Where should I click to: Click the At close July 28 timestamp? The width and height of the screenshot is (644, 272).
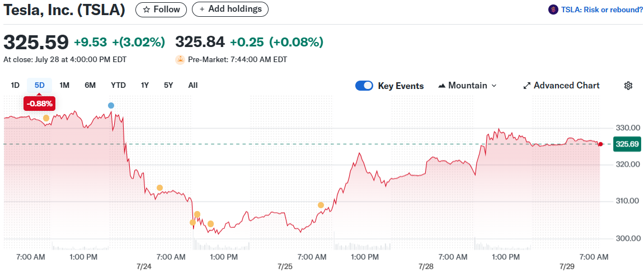pyautogui.click(x=65, y=59)
